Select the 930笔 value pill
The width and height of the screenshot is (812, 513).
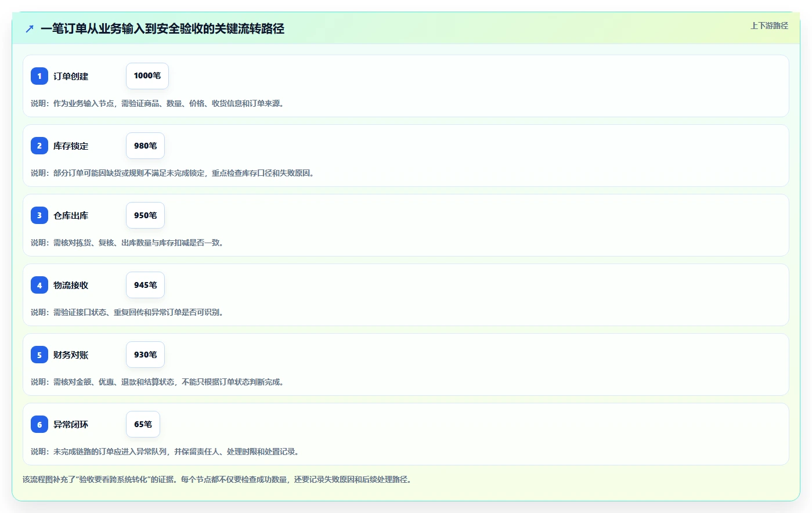(145, 355)
